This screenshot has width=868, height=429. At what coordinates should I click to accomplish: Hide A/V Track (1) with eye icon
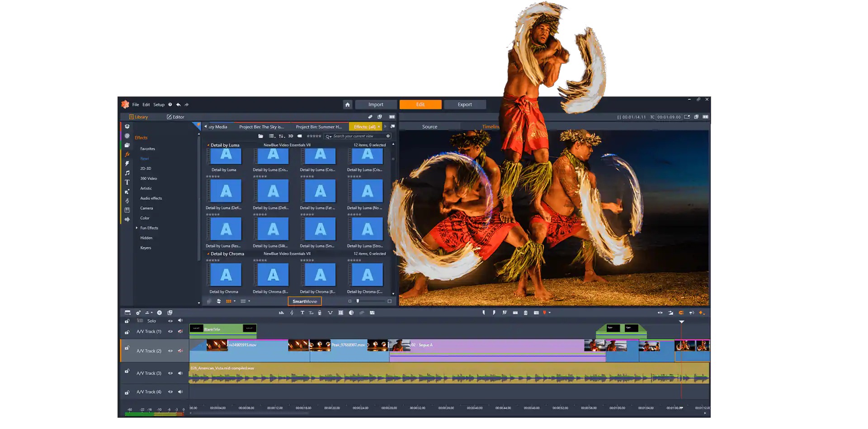[x=170, y=331]
